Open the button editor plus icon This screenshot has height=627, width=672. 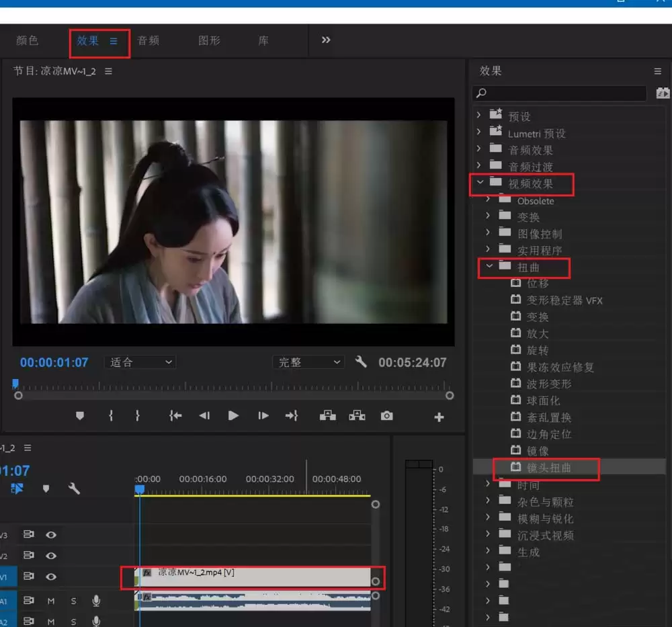[x=439, y=417]
